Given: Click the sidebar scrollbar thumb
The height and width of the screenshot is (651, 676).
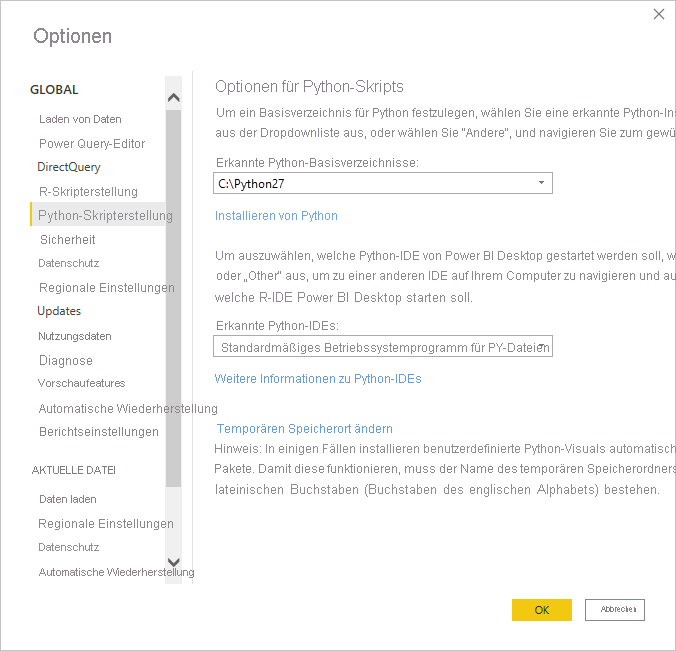Looking at the screenshot, I should click(173, 298).
